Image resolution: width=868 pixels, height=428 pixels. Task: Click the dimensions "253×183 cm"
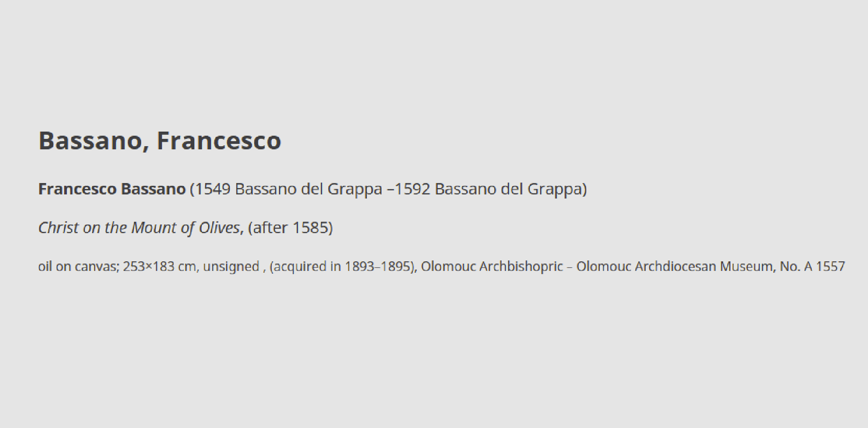point(159,266)
